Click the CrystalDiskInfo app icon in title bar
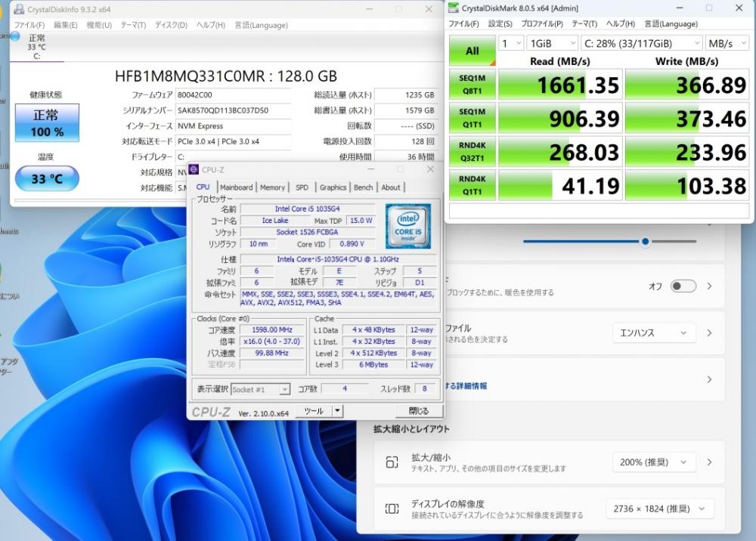Image resolution: width=756 pixels, height=541 pixels. 20,9
